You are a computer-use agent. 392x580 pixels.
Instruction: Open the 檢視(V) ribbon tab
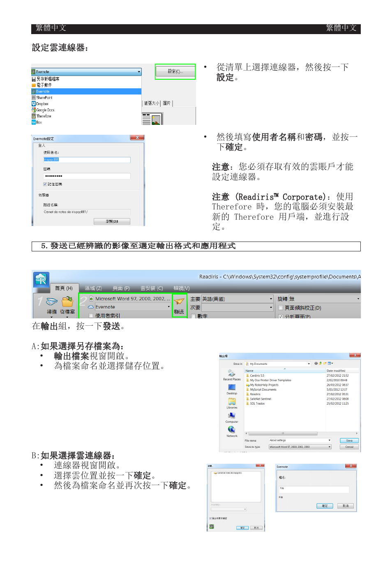[x=182, y=288]
